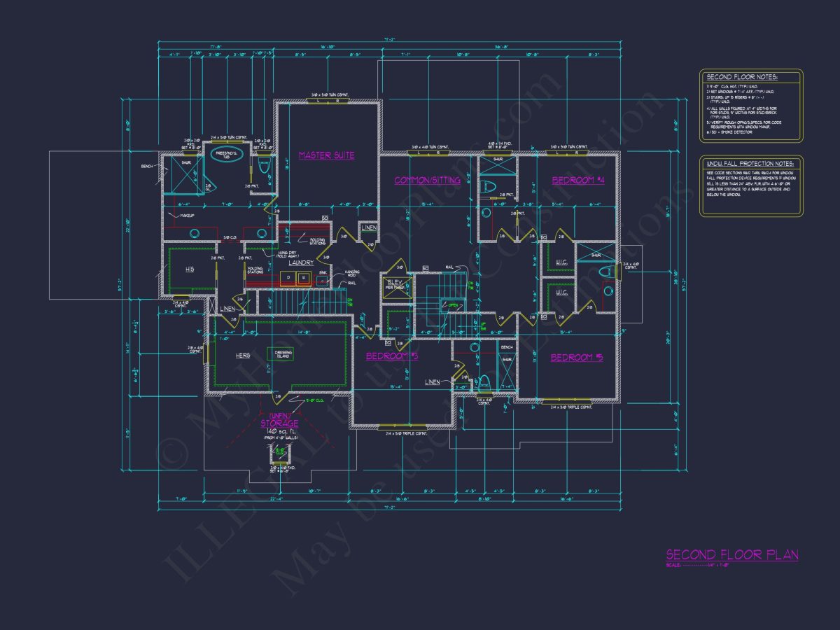Select the dryer symbol marked D

[288, 279]
